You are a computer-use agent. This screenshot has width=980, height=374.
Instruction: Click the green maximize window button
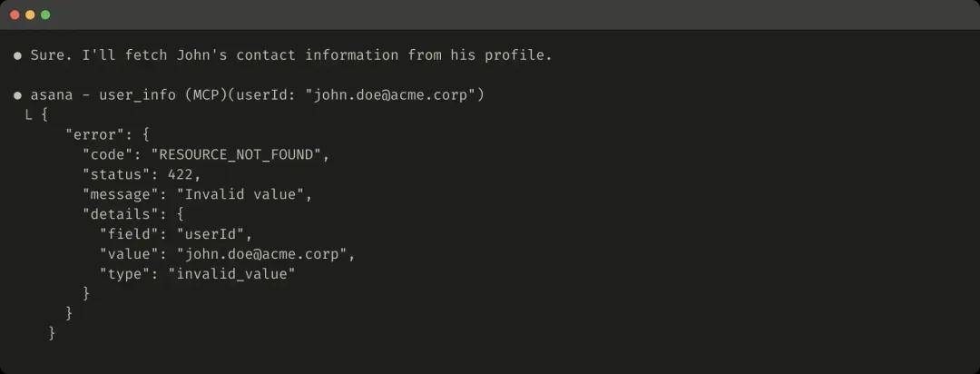click(x=45, y=15)
